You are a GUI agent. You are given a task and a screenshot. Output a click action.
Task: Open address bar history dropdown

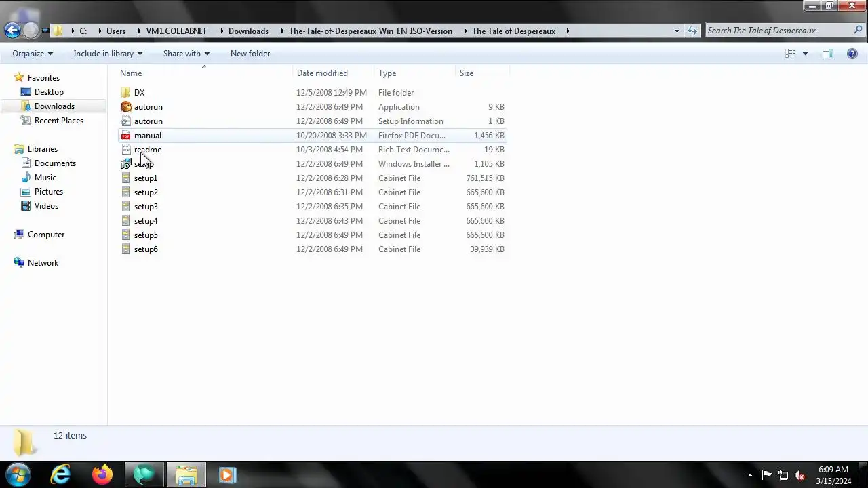click(x=677, y=30)
